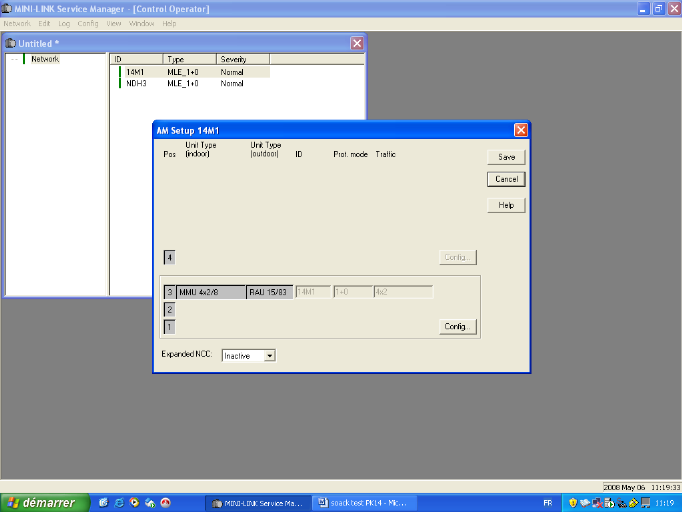Click Save in AM Setup dialog
This screenshot has height=512, width=682.
[506, 157]
